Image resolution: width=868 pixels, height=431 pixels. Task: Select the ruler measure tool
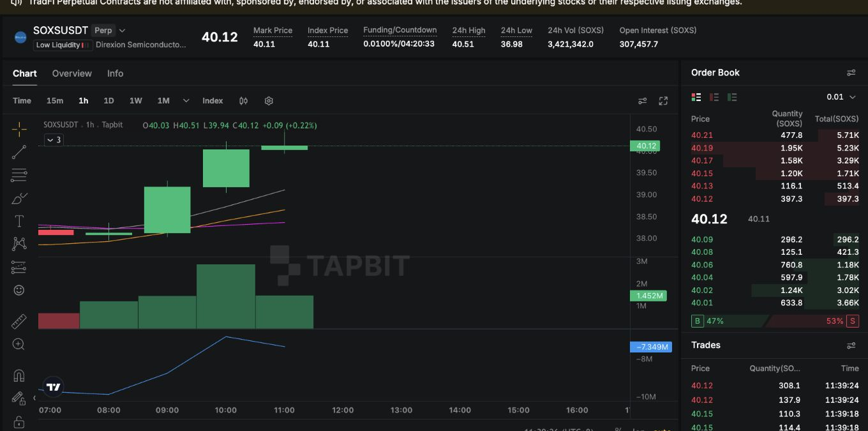pyautogui.click(x=19, y=321)
